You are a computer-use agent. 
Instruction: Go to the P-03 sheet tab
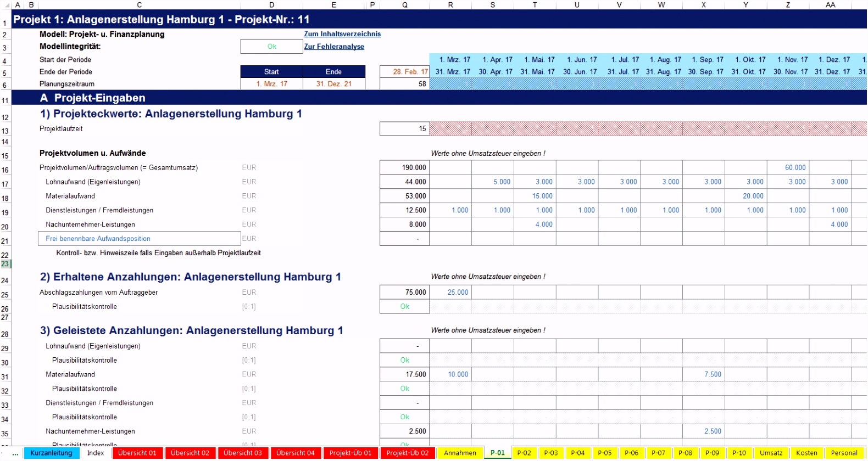click(x=551, y=453)
